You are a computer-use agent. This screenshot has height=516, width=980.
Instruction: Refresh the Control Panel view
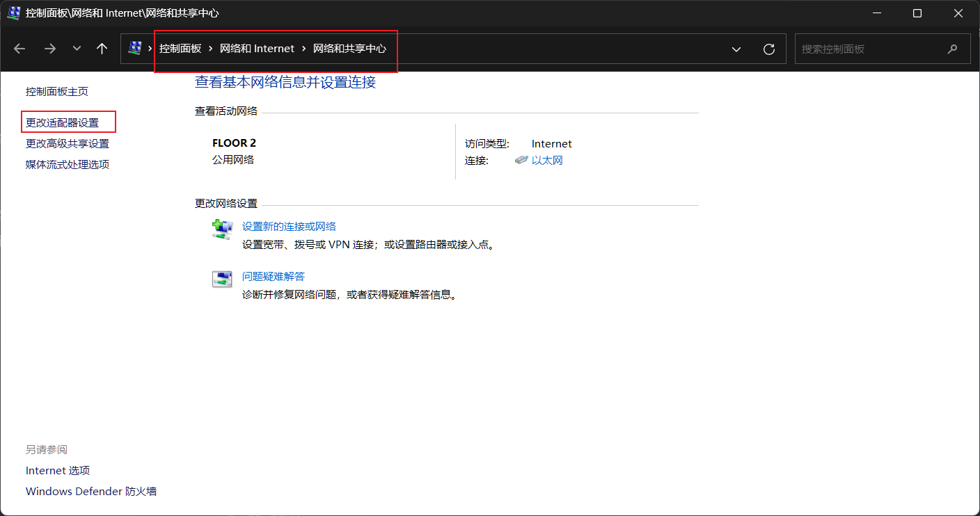click(x=769, y=49)
